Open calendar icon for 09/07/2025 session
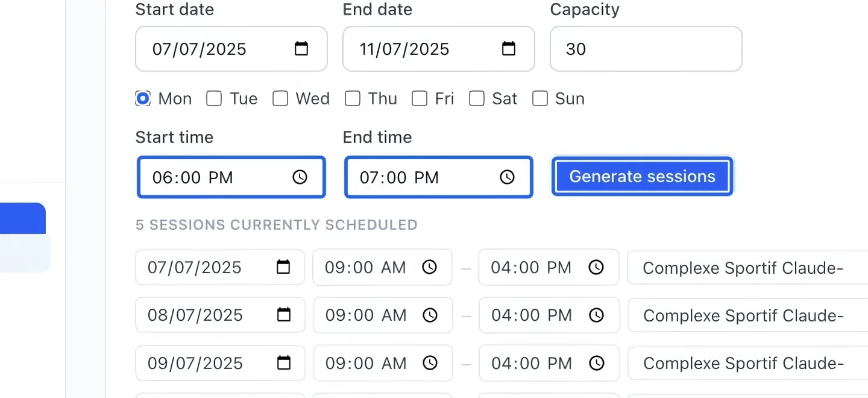 [284, 363]
